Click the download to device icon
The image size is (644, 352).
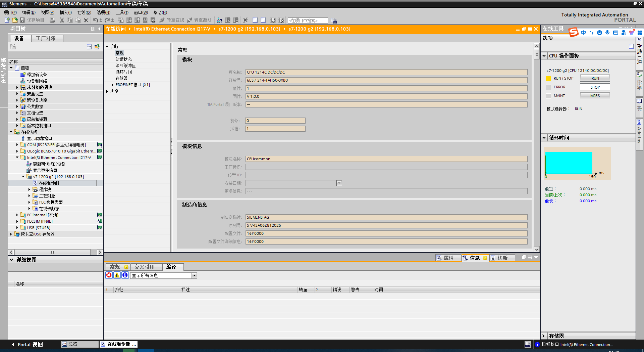(129, 20)
